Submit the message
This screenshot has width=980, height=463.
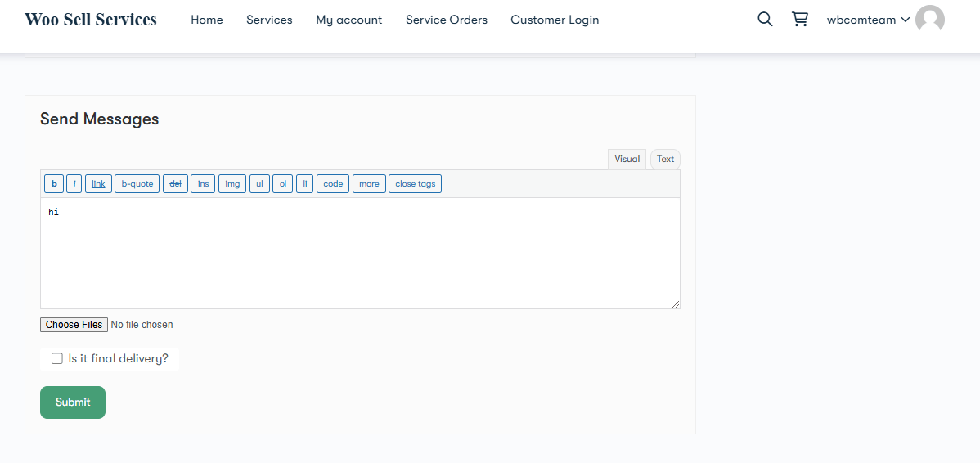click(x=73, y=402)
